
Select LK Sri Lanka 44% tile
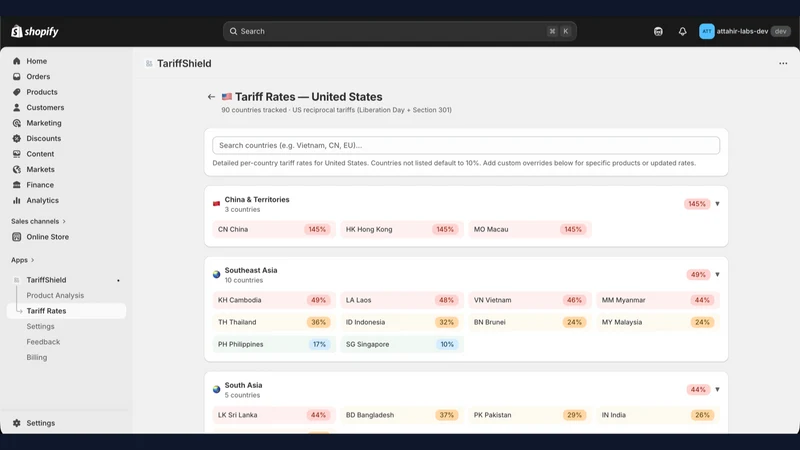click(x=274, y=415)
